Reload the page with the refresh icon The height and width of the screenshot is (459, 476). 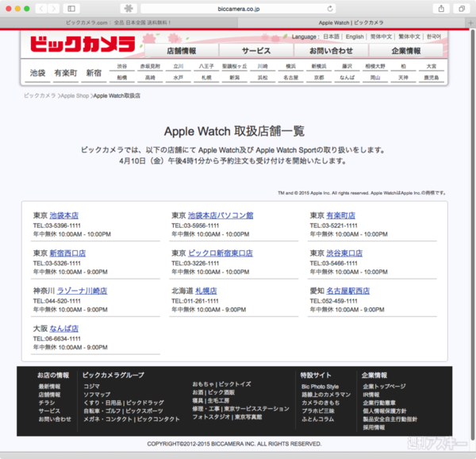click(x=330, y=9)
